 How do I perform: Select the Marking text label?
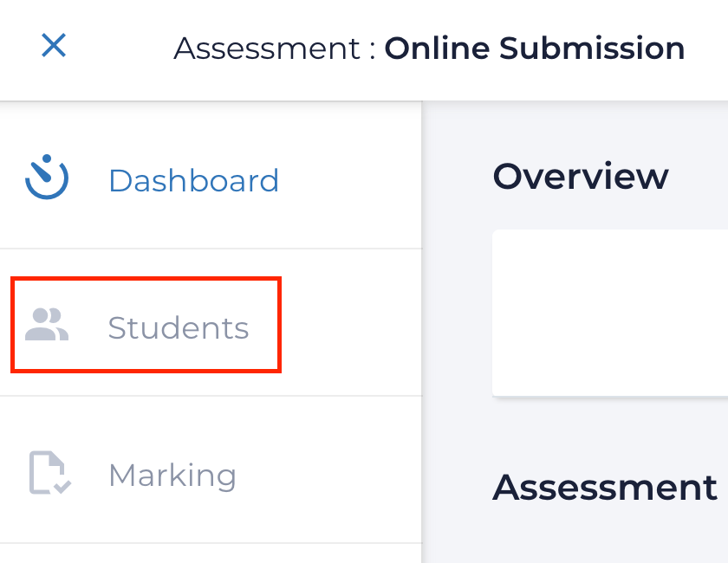[x=172, y=476]
